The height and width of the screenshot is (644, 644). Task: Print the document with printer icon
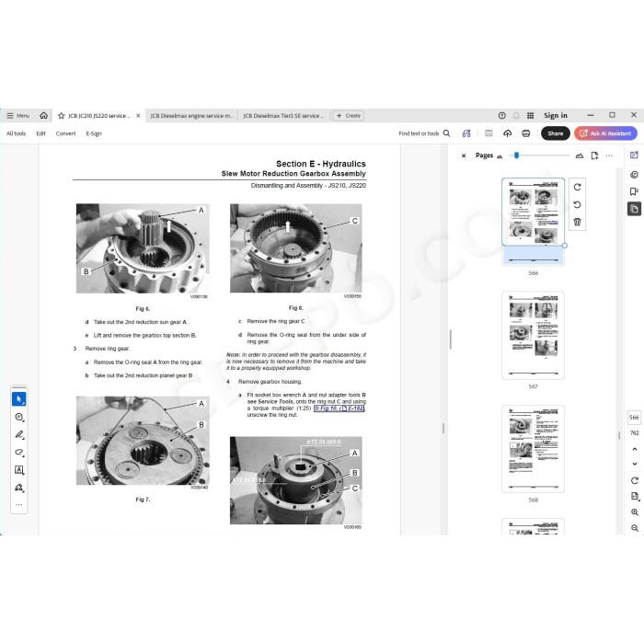coord(525,133)
